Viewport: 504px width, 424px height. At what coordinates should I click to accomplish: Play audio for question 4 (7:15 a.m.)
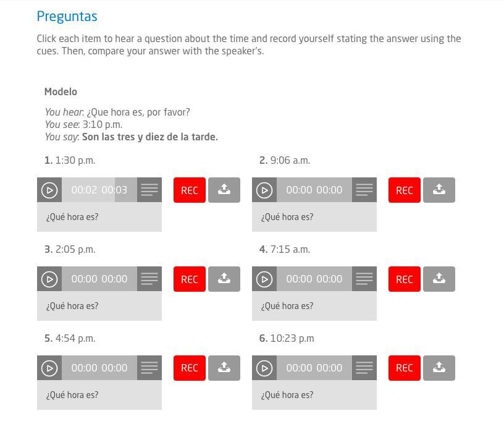click(264, 279)
